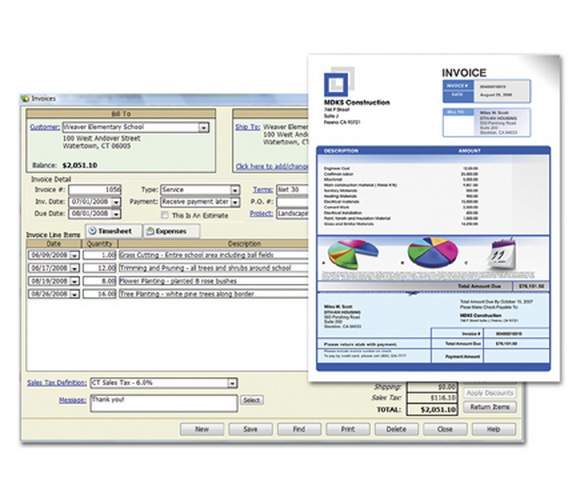Open the Inv. Date dropdown

coord(116,202)
